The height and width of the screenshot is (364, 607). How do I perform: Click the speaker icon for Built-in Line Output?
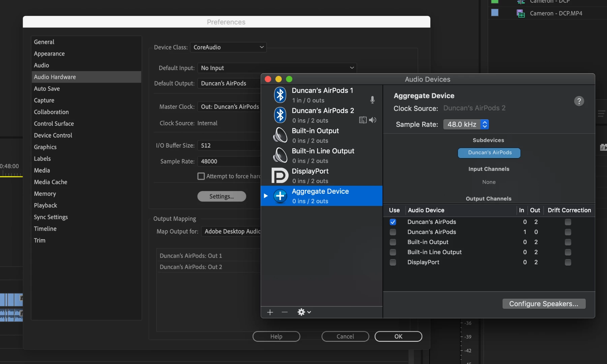click(280, 156)
